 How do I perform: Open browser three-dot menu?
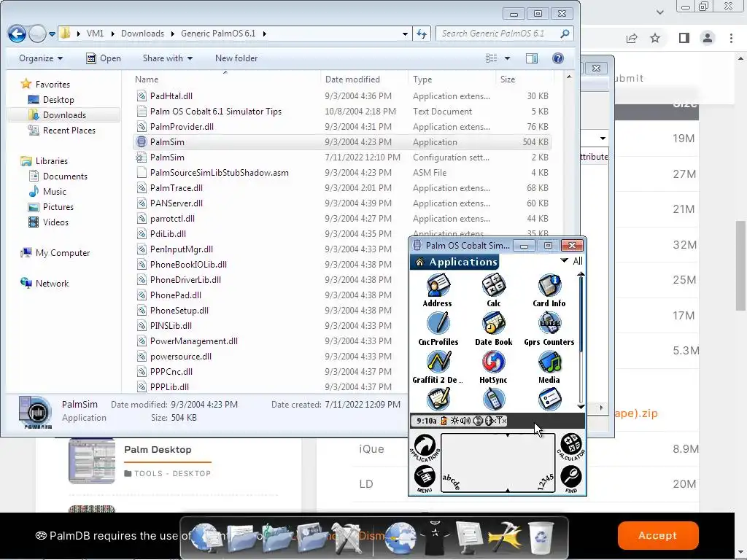pyautogui.click(x=731, y=38)
